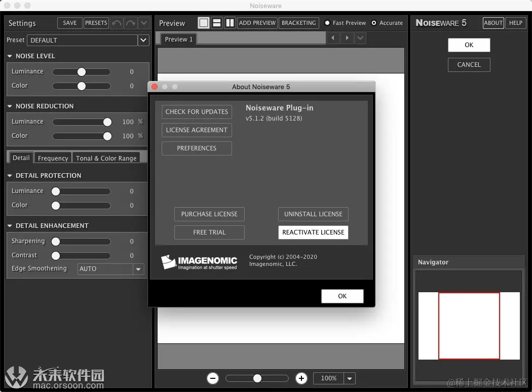
Task: Collapse the DETAIL ENHANCEMENT section
Action: (x=10, y=226)
